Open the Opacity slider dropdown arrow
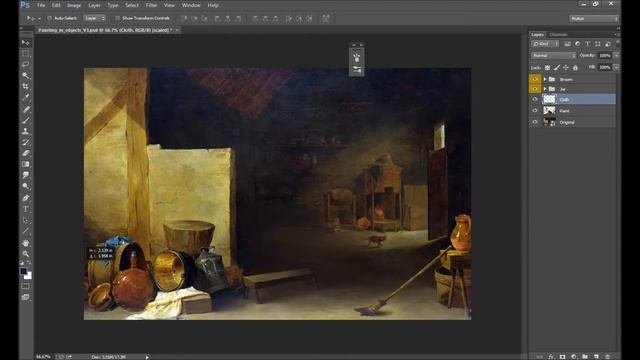This screenshot has width=640, height=360. tap(616, 56)
